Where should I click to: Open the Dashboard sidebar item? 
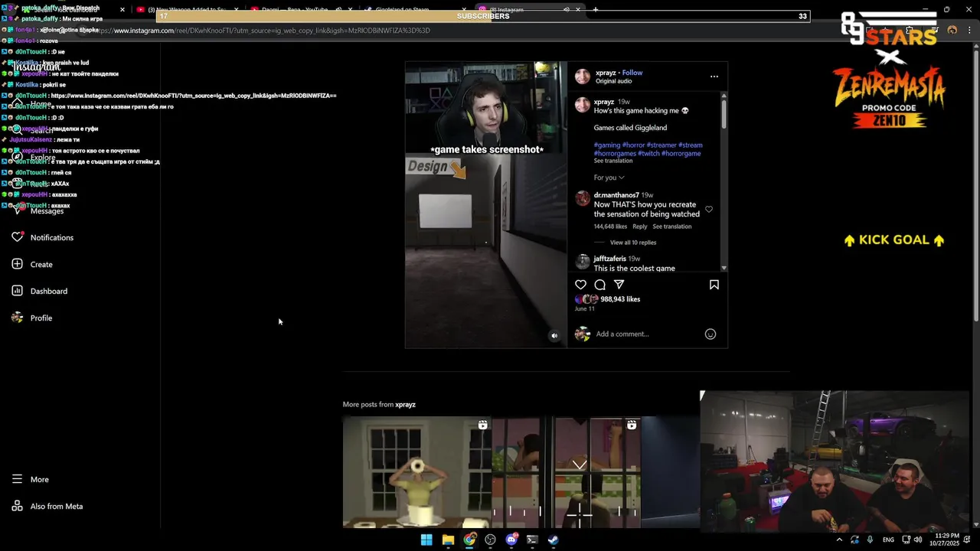[40, 291]
